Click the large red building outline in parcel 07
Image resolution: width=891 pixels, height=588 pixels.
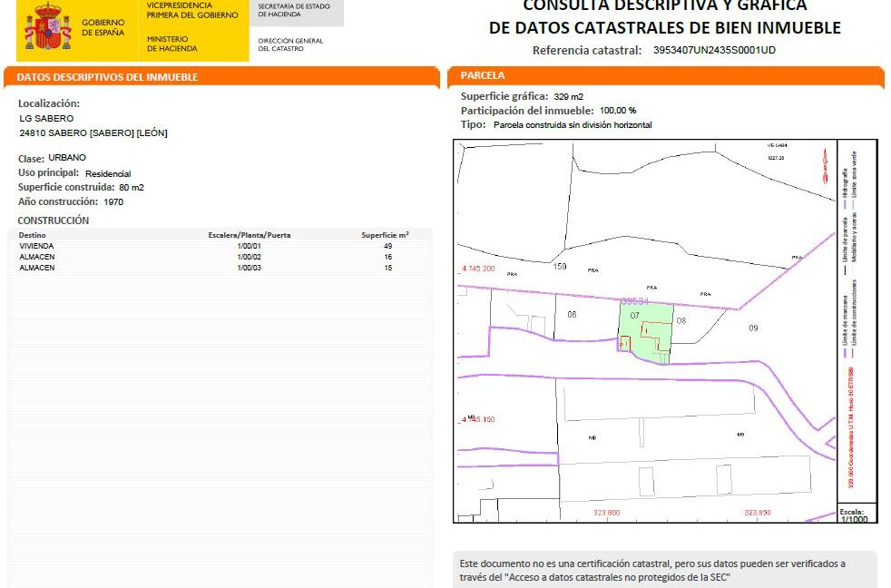[x=656, y=335]
